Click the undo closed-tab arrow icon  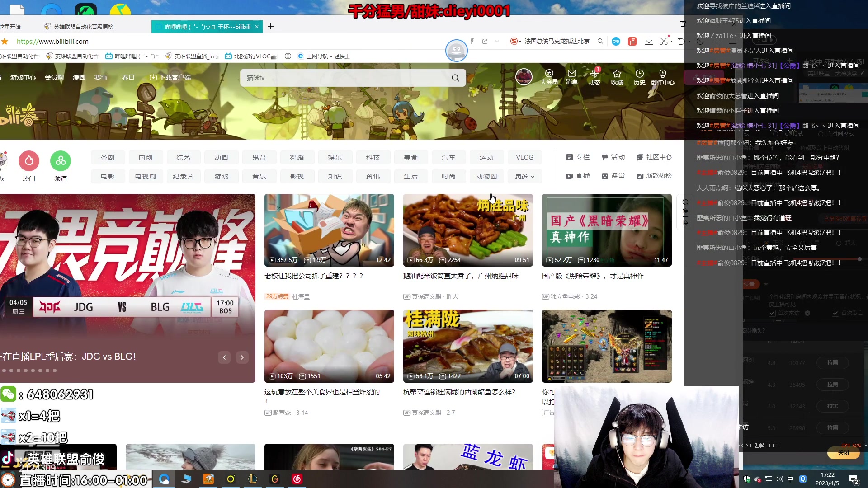(682, 41)
